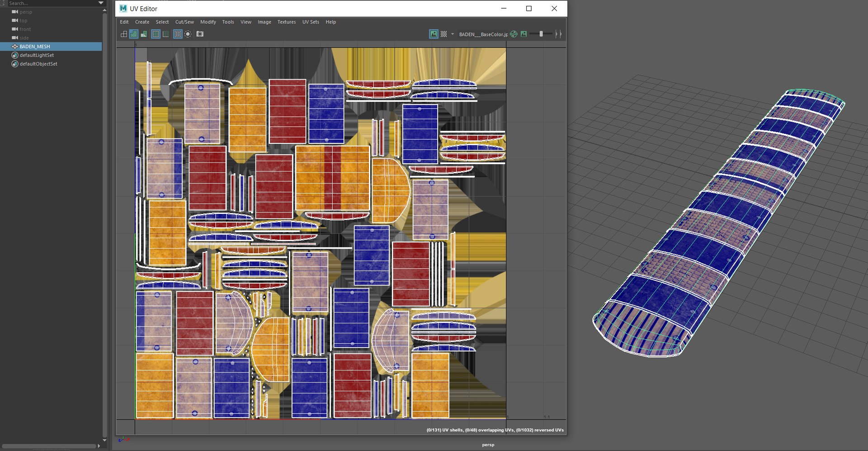Expand the UV toolbar collapse handle
This screenshot has height=451, width=868.
pyautogui.click(x=559, y=34)
